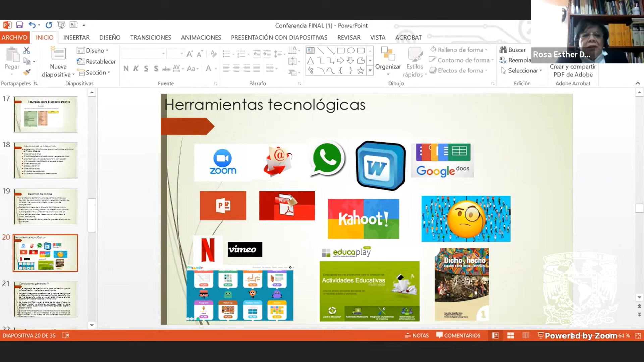Open the font size combo box

point(175,54)
